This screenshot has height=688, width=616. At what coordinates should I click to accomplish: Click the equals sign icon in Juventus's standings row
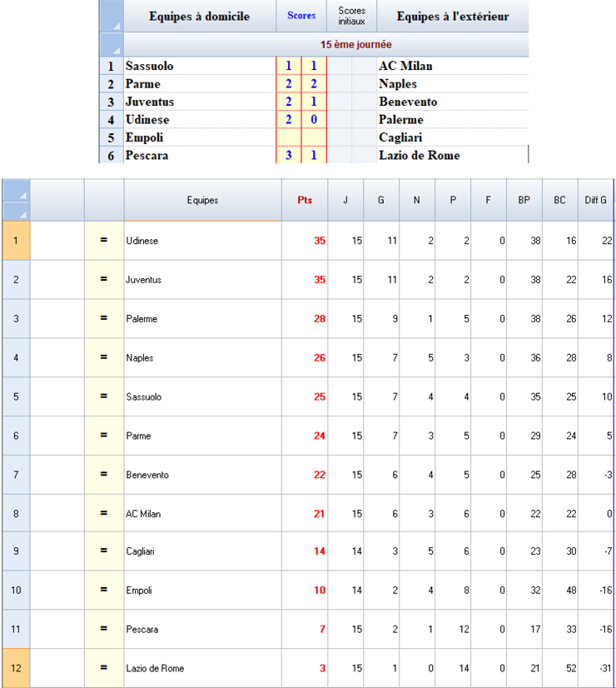click(x=104, y=280)
